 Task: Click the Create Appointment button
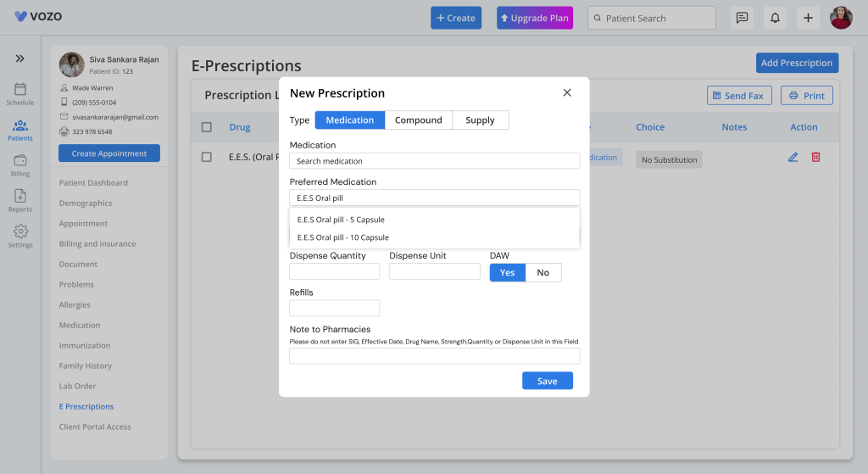pyautogui.click(x=109, y=153)
